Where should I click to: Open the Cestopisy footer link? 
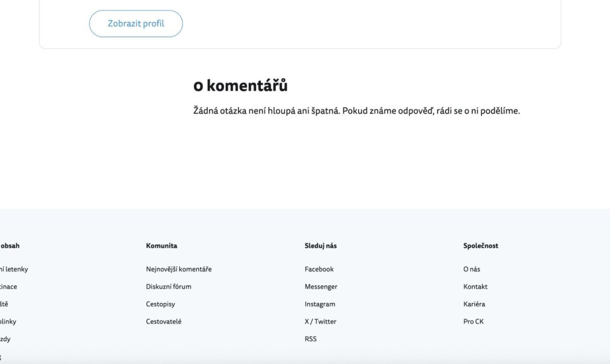(x=160, y=304)
